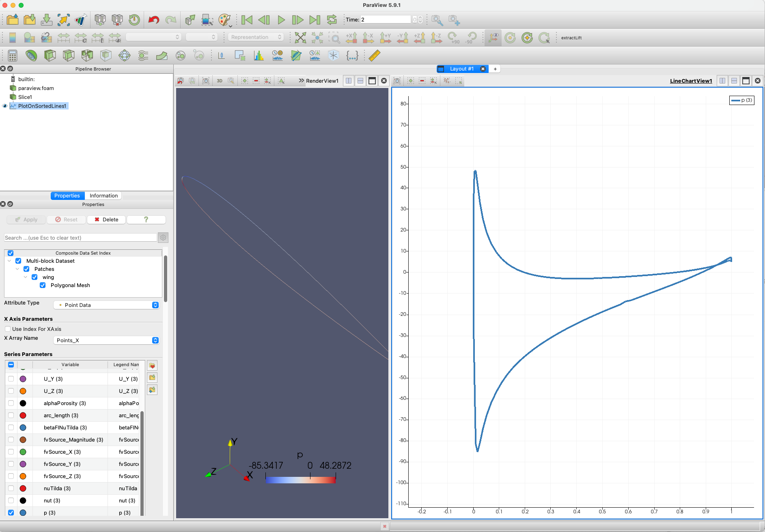Viewport: 765px width, 532px height.
Task: Toggle the Composite Data Set Index header checkbox
Action: (11, 253)
